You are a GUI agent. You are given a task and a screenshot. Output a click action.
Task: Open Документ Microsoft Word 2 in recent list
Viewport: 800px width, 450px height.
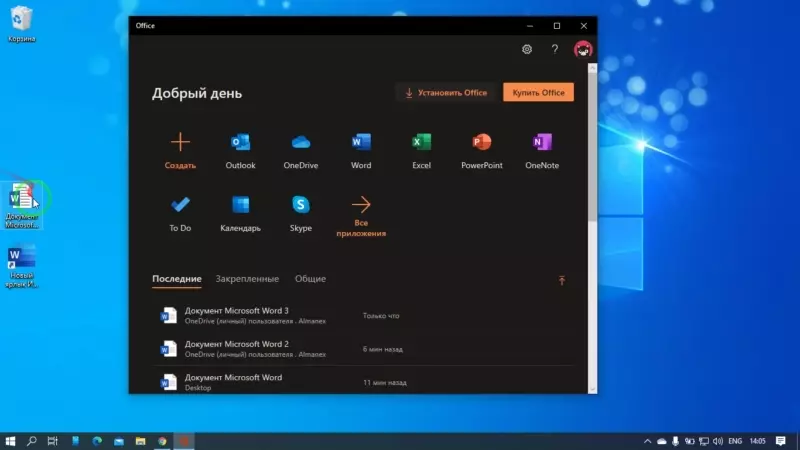[x=363, y=349]
